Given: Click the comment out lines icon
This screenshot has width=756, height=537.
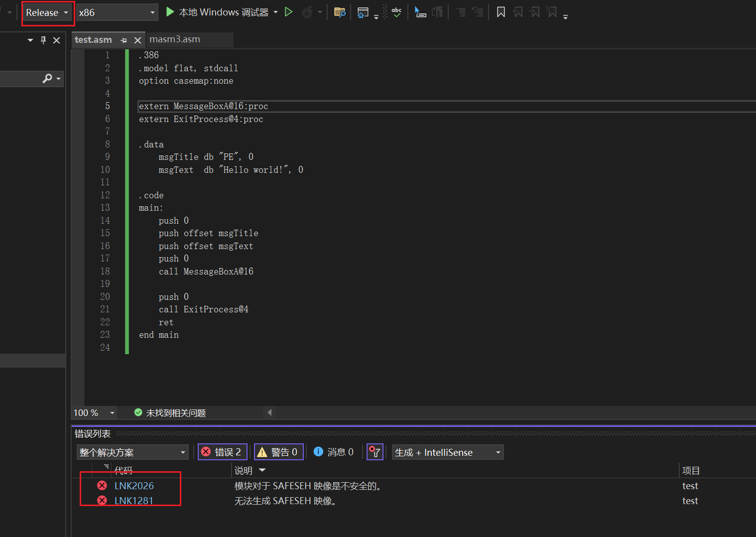Looking at the screenshot, I should [x=461, y=12].
